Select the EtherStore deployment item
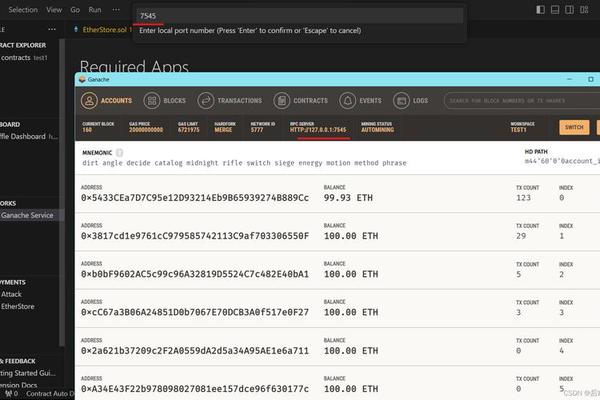Viewport: 600px width, 400px height. (18, 306)
